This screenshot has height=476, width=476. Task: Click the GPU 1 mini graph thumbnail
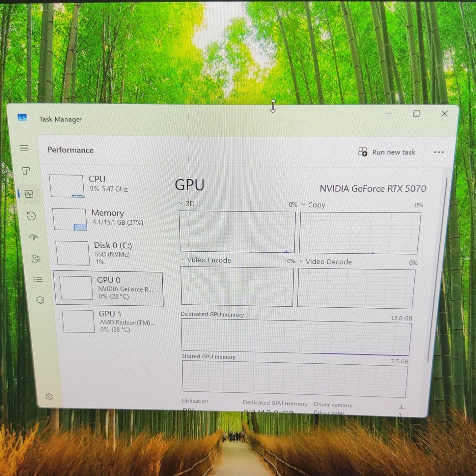pyautogui.click(x=78, y=321)
